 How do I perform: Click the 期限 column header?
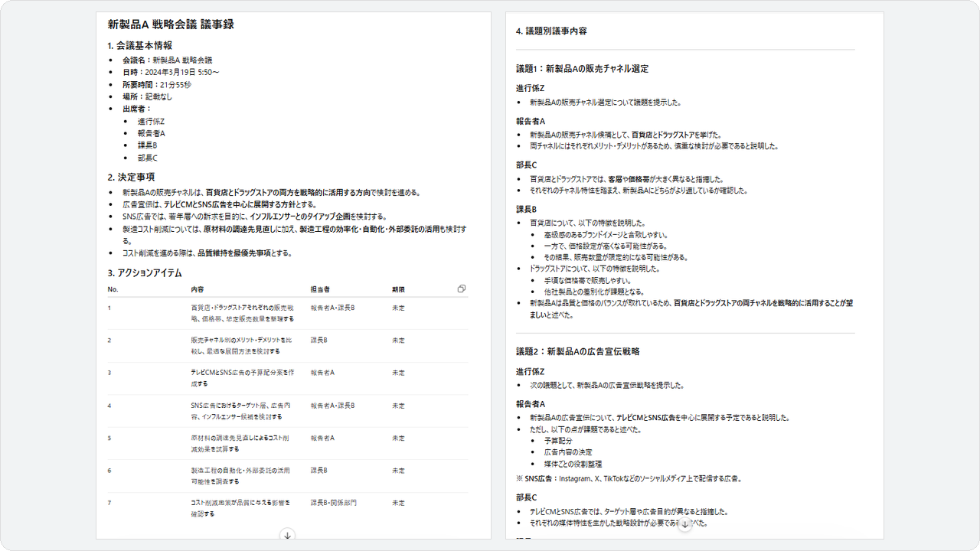pos(398,290)
